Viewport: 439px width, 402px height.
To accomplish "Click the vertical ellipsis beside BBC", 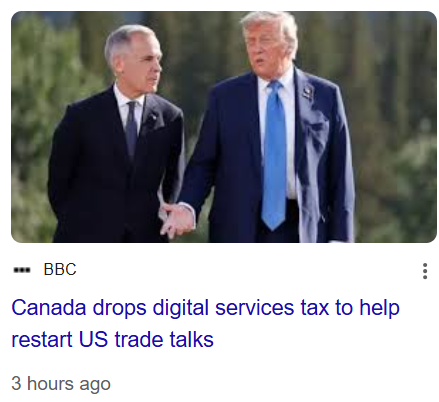I will (x=425, y=271).
